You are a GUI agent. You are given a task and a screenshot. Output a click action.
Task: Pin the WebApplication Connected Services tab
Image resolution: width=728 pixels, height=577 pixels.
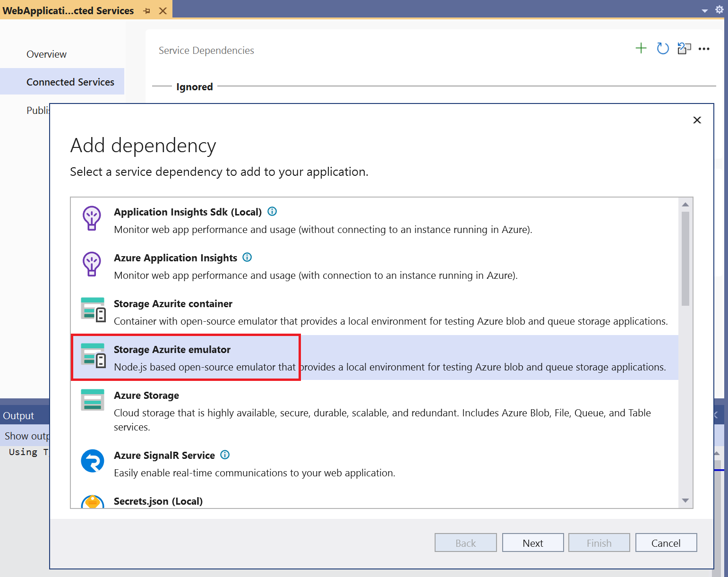coord(147,11)
